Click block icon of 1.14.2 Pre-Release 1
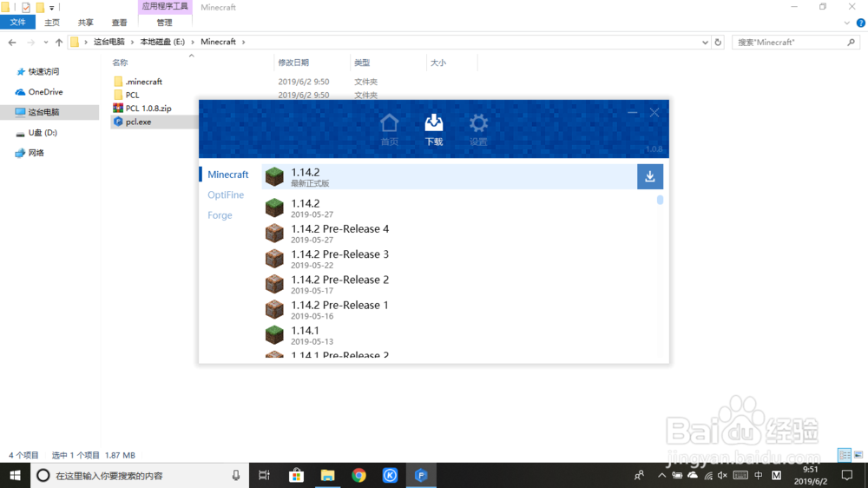 (x=274, y=310)
